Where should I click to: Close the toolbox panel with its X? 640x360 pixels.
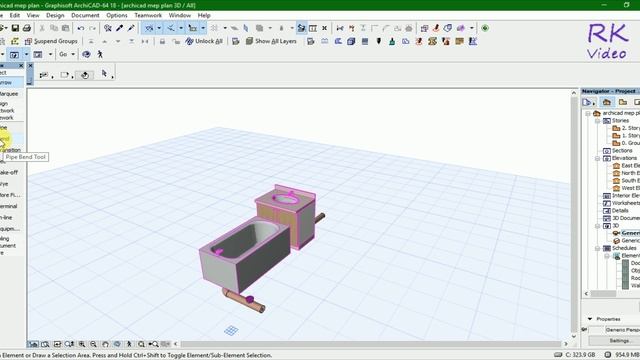[21, 66]
